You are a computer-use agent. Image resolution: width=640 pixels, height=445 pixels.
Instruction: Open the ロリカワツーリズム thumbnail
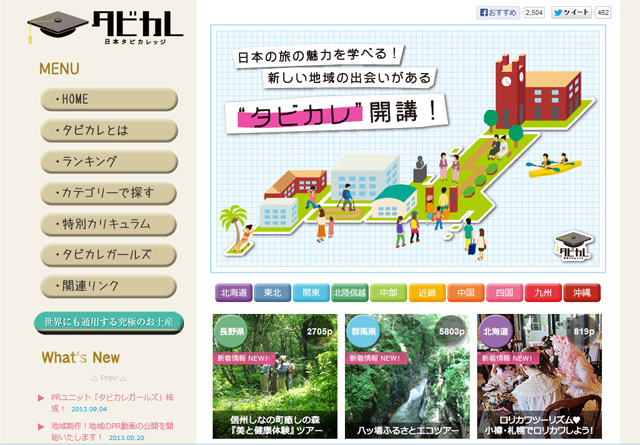[x=539, y=376]
